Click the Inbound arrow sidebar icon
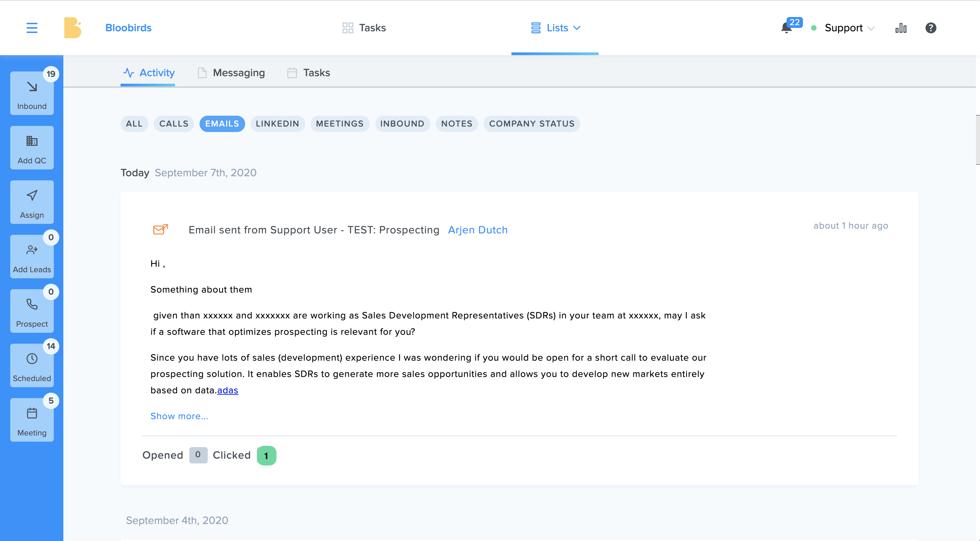This screenshot has height=541, width=980. [x=32, y=87]
